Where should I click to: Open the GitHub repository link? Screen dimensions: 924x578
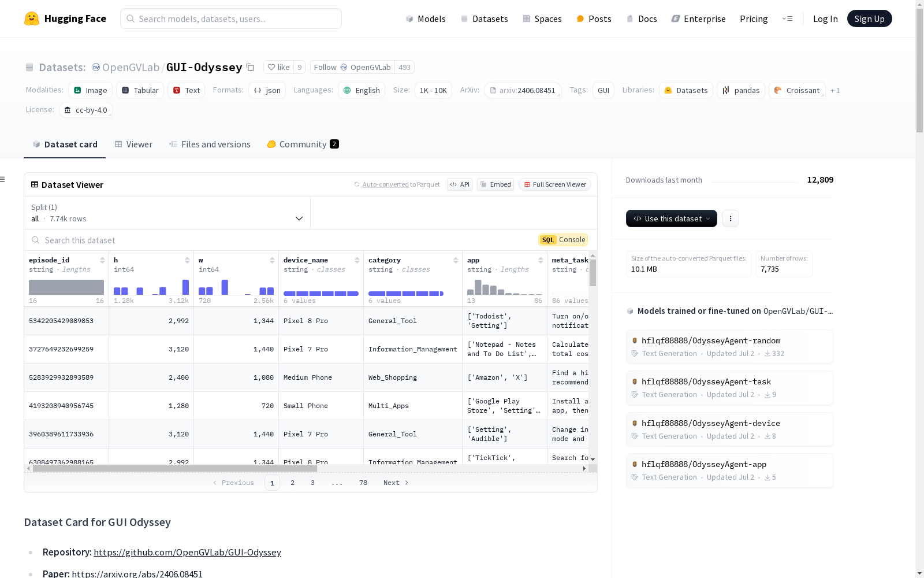187,552
